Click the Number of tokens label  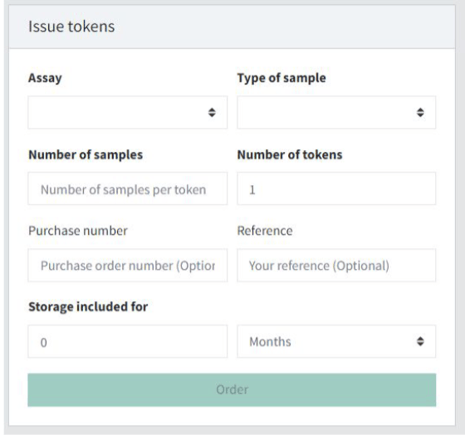click(x=290, y=155)
